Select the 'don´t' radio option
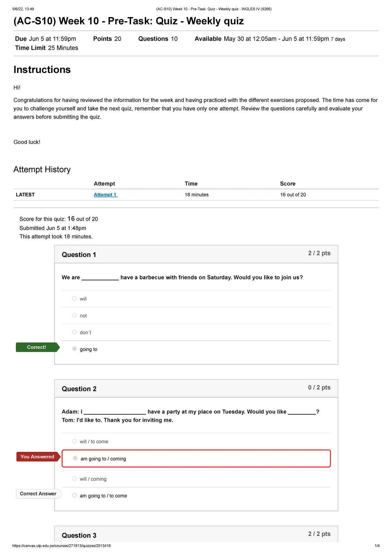 click(74, 332)
